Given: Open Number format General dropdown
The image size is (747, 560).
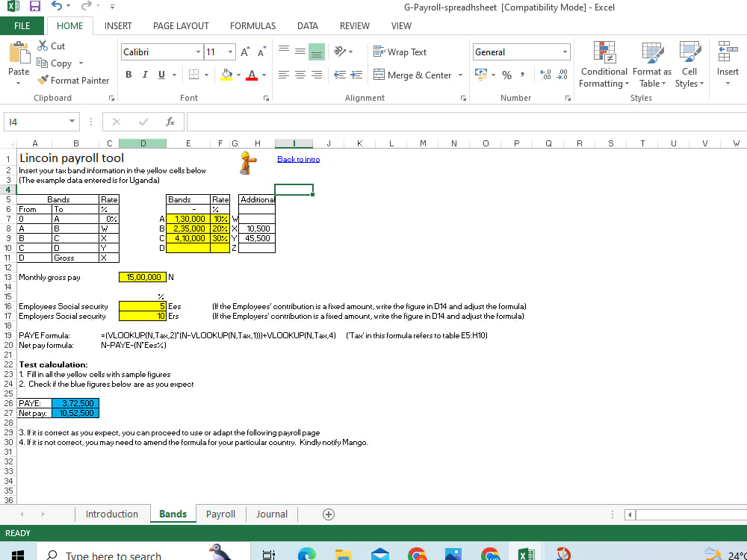Looking at the screenshot, I should (565, 52).
